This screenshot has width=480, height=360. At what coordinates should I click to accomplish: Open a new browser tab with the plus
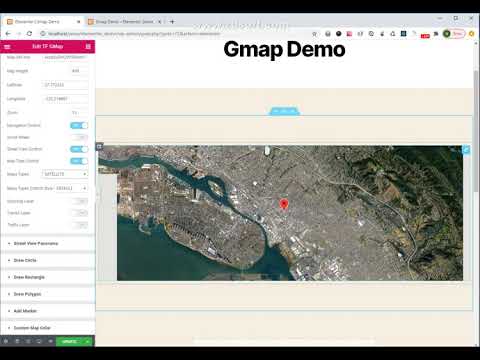(x=172, y=22)
